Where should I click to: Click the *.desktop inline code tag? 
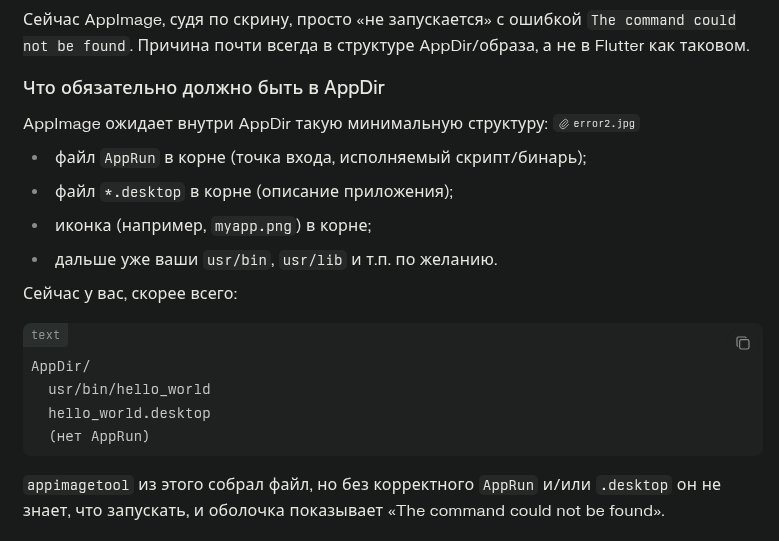point(143,192)
